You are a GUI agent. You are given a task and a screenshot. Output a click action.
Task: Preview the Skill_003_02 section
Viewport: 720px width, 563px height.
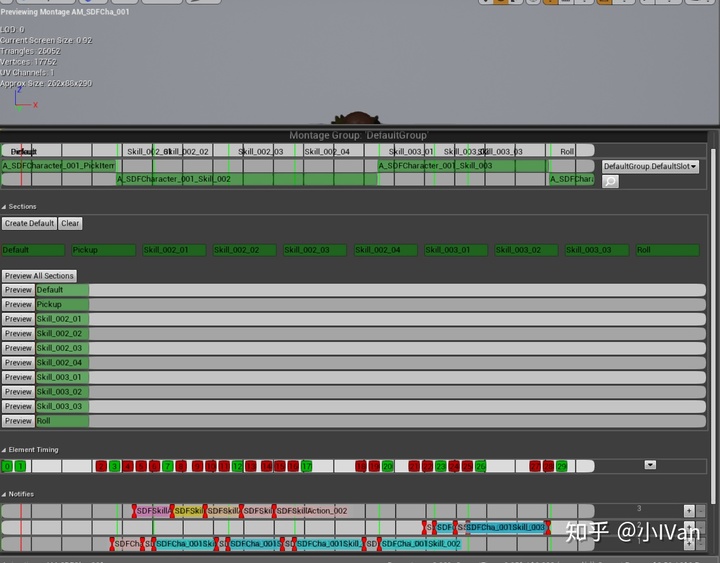(x=18, y=392)
